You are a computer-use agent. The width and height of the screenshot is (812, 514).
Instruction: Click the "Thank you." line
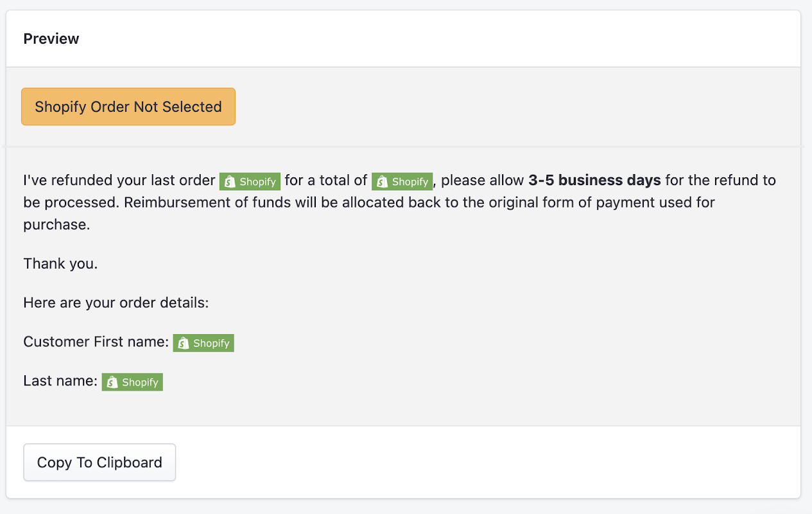60,263
